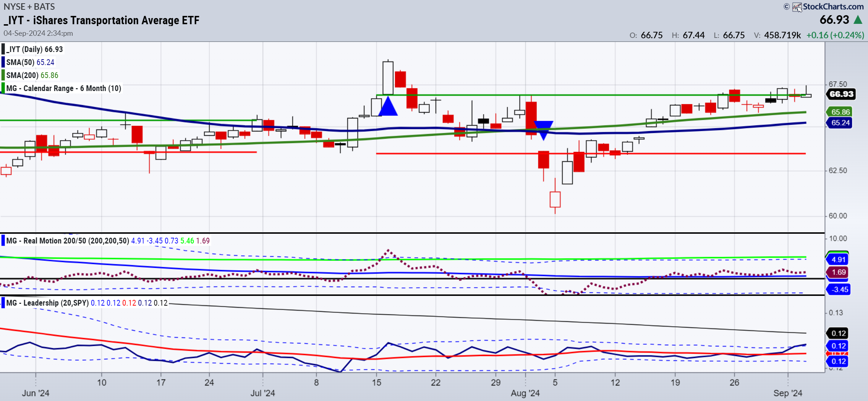The image size is (868, 401).
Task: Click the Aug '24 date axis label
Action: 525,393
